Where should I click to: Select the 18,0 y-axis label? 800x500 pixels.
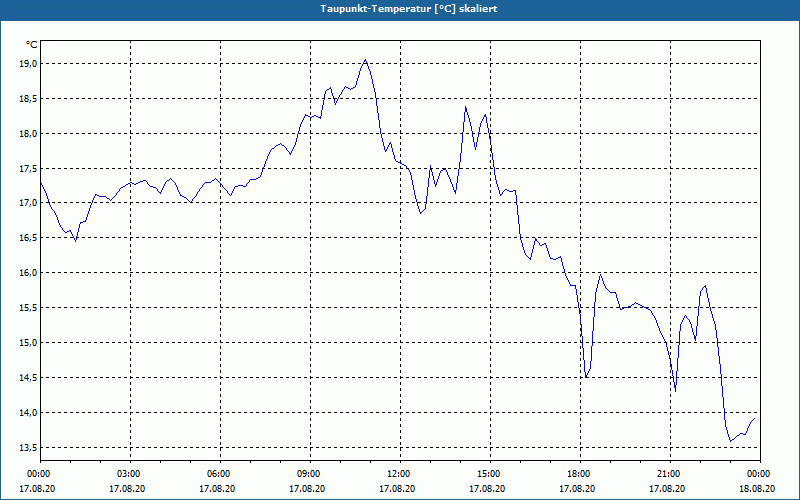tap(29, 134)
